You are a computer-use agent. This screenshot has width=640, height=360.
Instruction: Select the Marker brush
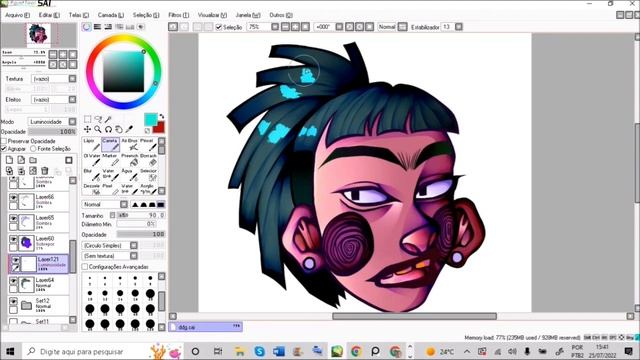pos(110,160)
